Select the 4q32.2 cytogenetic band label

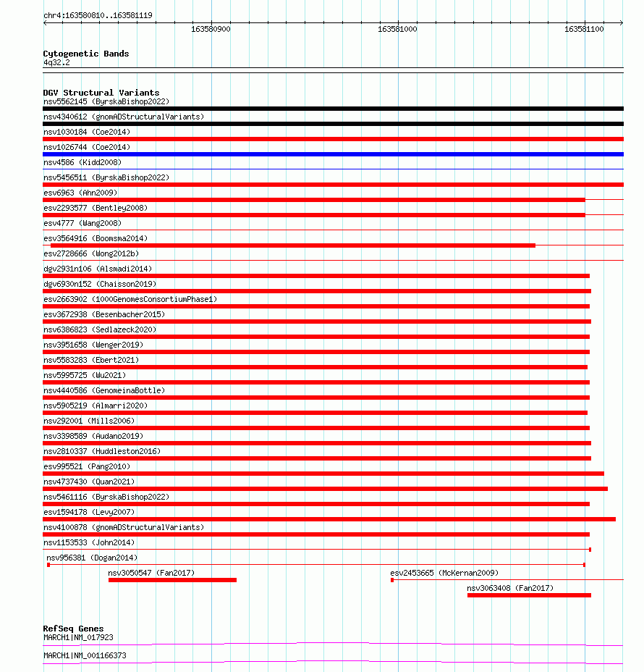coord(56,62)
